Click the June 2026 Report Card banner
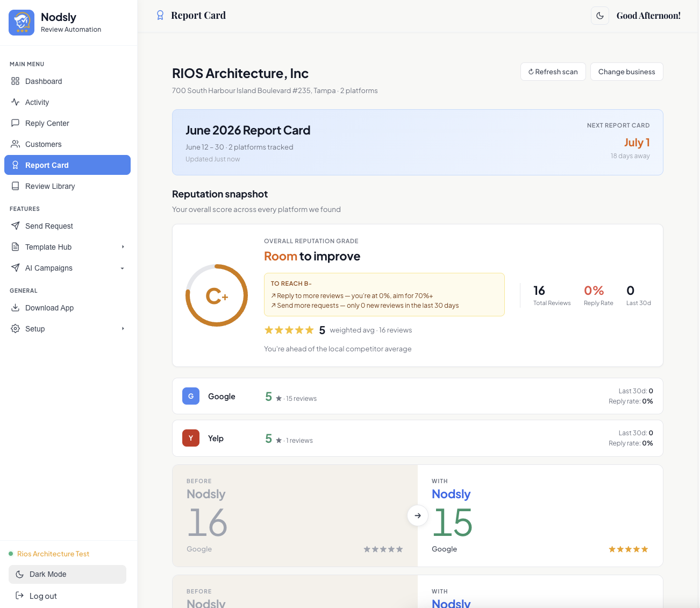The width and height of the screenshot is (700, 608). pos(417,143)
